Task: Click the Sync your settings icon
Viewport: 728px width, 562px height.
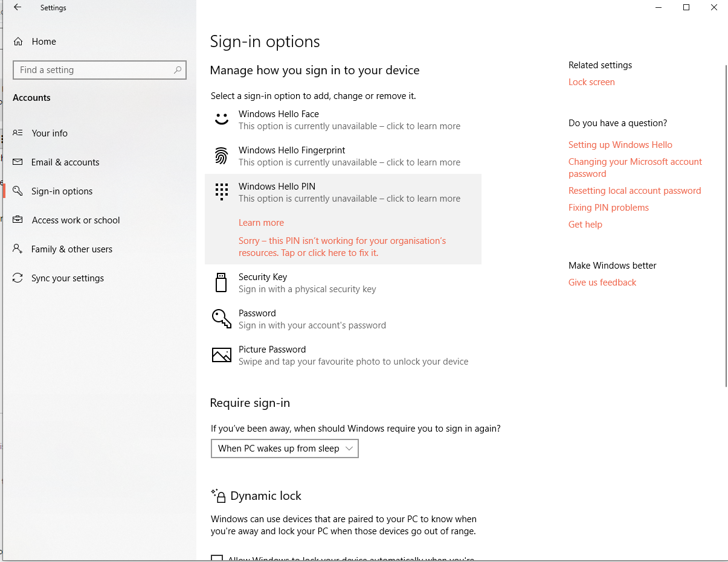Action: click(x=19, y=278)
